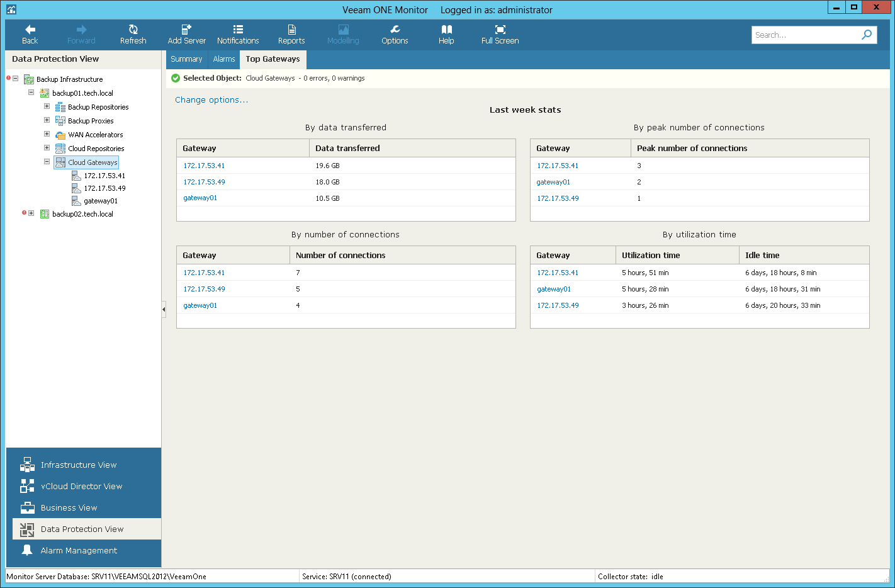This screenshot has height=588, width=895.
Task: Collapse the Cloud Gateways node
Action: [47, 161]
